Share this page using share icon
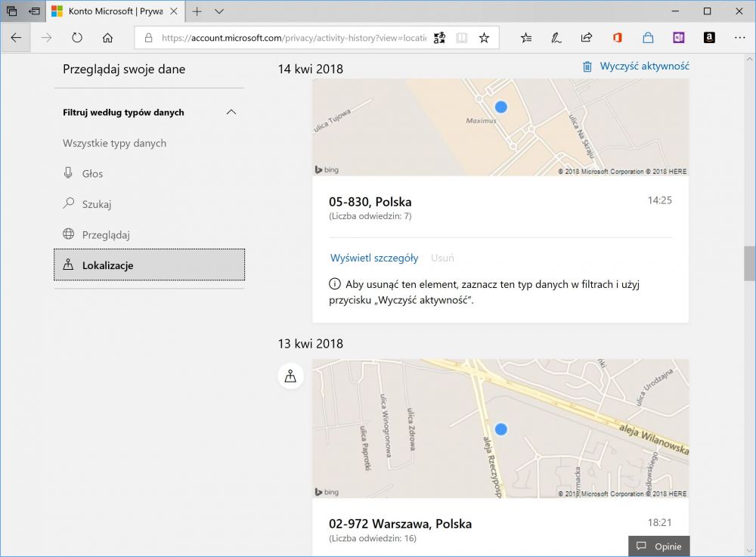The width and height of the screenshot is (756, 557). (587, 38)
